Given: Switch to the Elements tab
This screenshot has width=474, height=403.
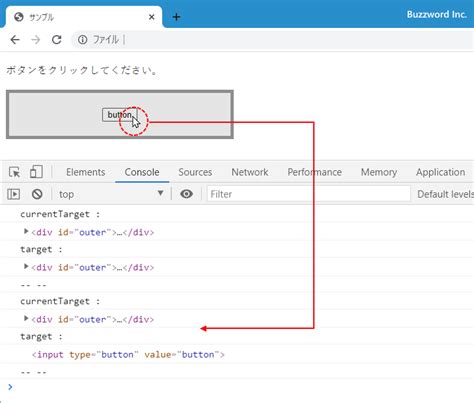Looking at the screenshot, I should tap(85, 172).
